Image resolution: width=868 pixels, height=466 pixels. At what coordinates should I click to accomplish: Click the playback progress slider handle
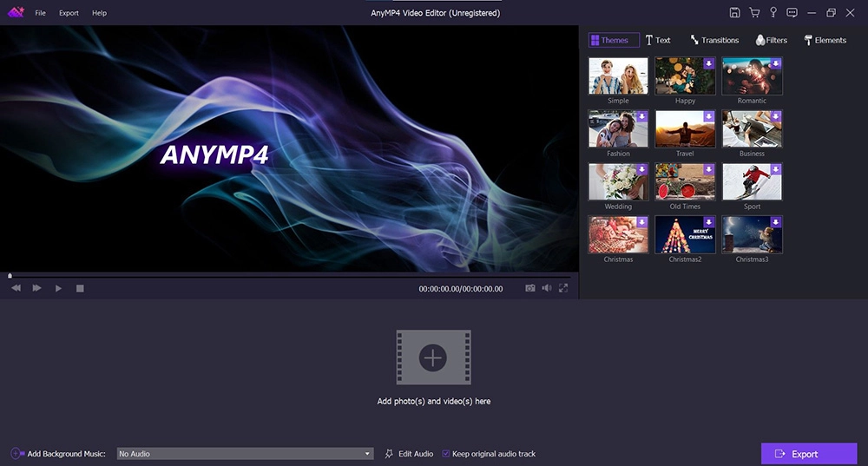tap(10, 276)
